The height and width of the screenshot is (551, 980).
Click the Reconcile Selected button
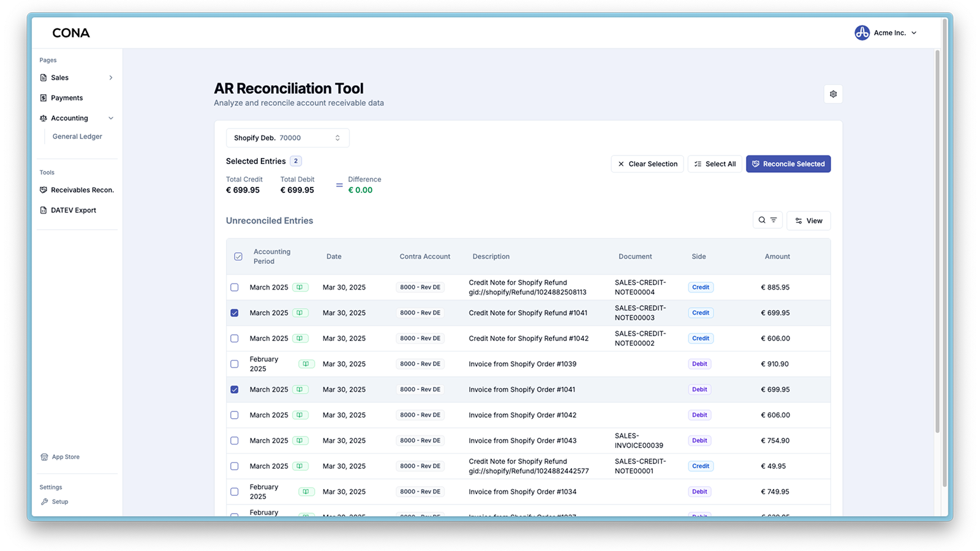[788, 164]
